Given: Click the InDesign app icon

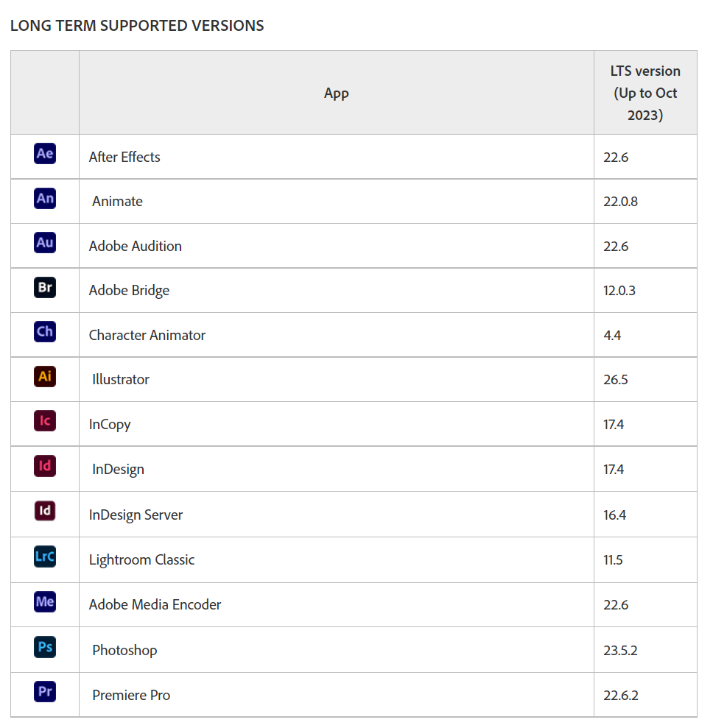Looking at the screenshot, I should (45, 466).
